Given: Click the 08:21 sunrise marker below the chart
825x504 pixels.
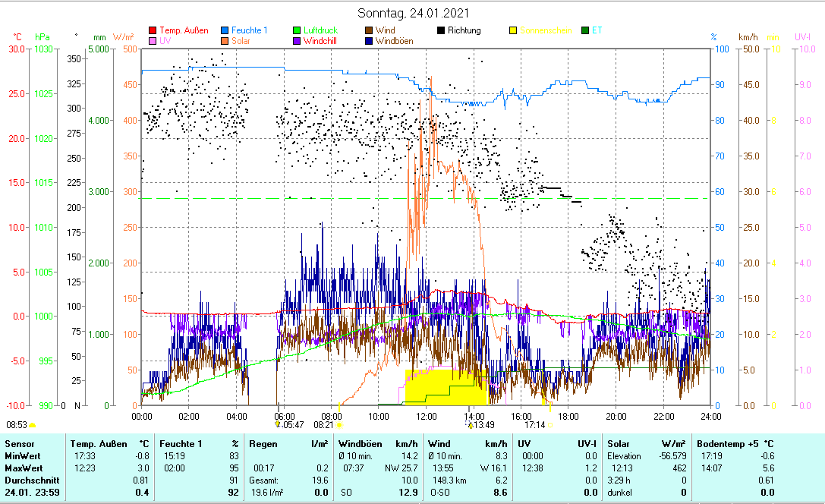Looking at the screenshot, I should click(323, 425).
